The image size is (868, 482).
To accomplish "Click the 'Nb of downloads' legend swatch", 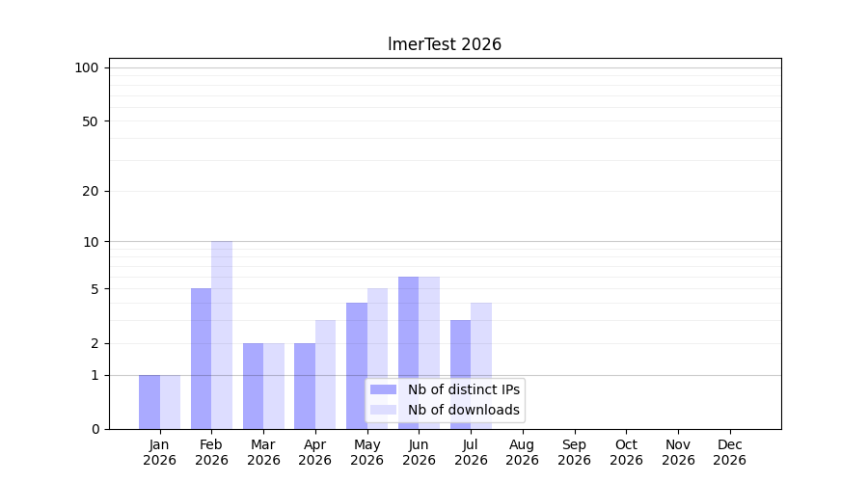I will pyautogui.click(x=383, y=410).
